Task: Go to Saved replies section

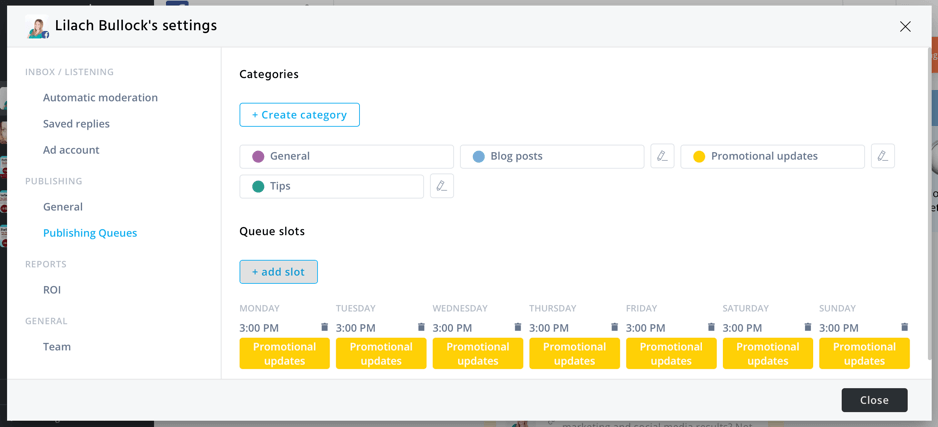Action: click(76, 124)
